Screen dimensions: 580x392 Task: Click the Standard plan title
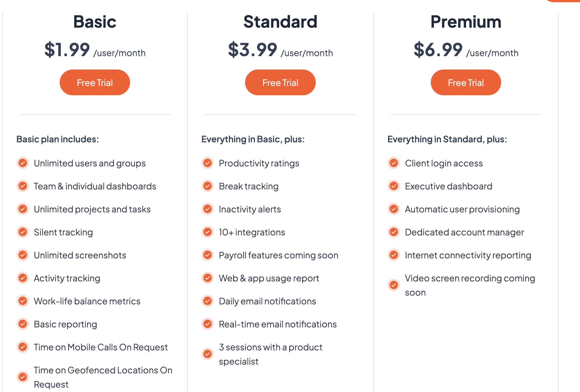click(x=280, y=22)
